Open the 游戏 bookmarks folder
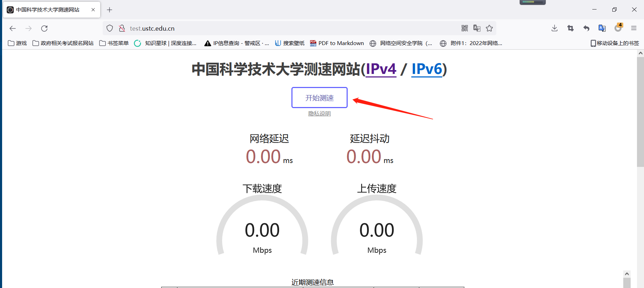The image size is (644, 288). (18, 43)
